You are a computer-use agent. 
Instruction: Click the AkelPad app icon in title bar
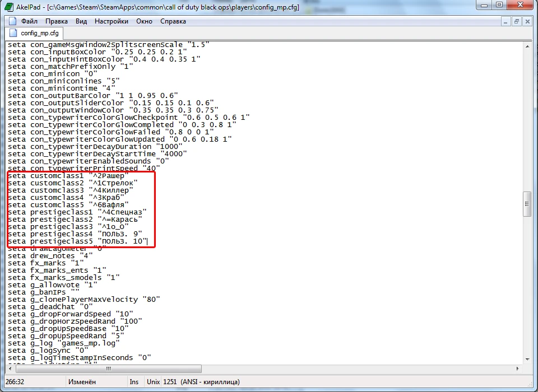(x=10, y=7)
